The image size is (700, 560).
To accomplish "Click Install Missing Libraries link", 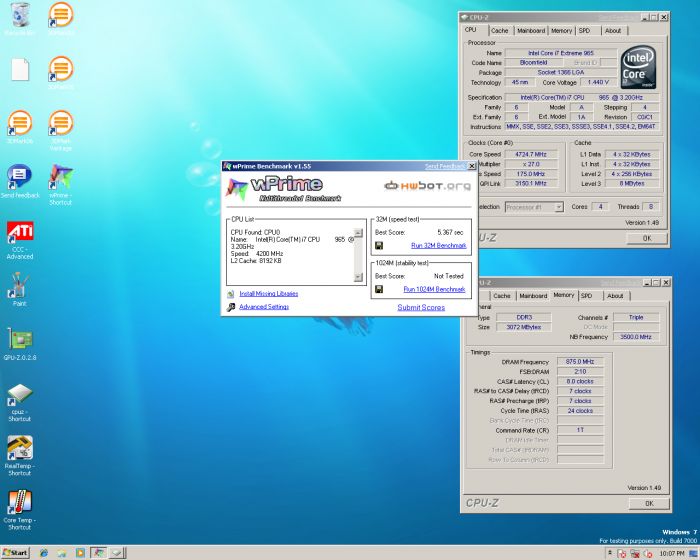I will 268,294.
